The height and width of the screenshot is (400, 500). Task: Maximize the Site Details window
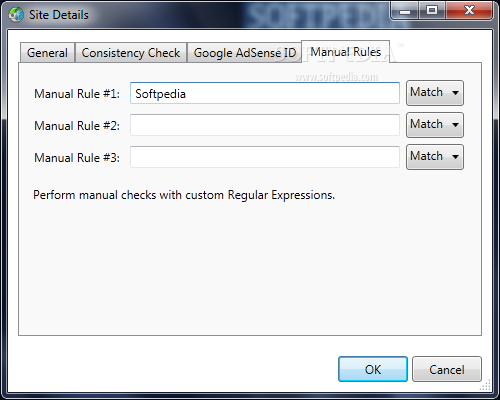[x=432, y=11]
